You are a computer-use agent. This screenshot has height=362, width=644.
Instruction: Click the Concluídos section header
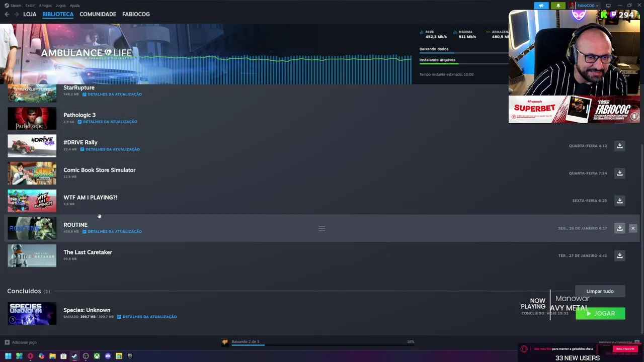[x=29, y=291]
